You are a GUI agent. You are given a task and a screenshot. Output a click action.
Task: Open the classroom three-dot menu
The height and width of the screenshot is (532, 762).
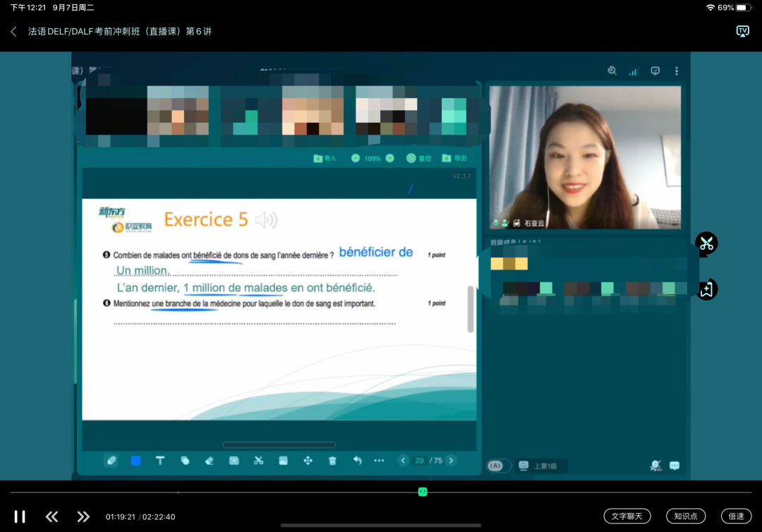(x=677, y=71)
